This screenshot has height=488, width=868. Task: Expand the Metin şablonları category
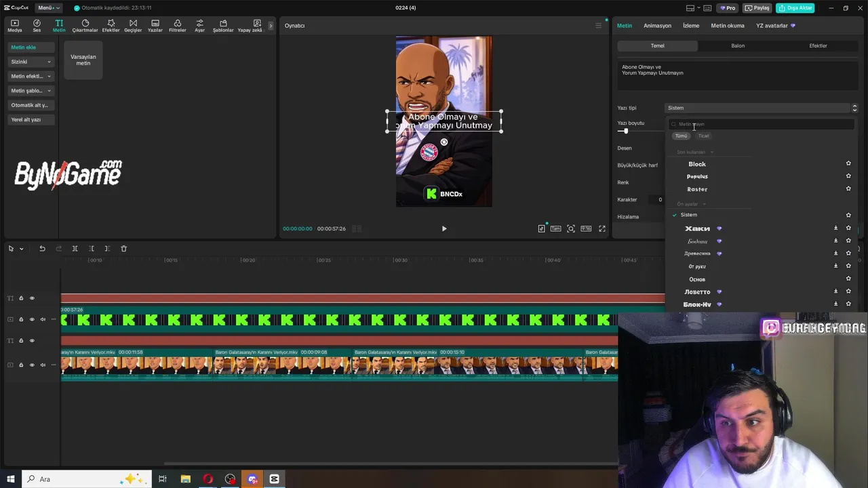coord(31,90)
